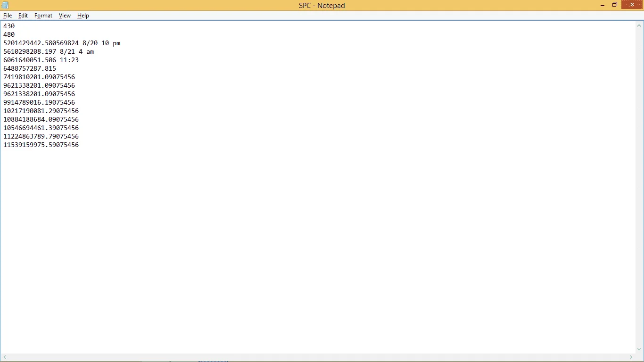Click the line "6061640051.506 11:23"
Viewport: 644px width, 362px height.
click(41, 60)
